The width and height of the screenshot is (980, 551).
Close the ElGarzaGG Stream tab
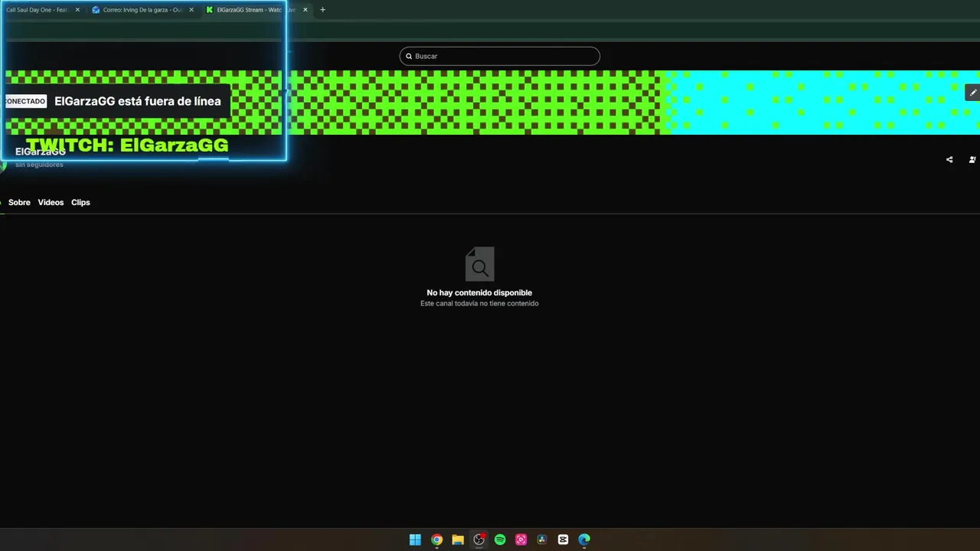pos(305,10)
